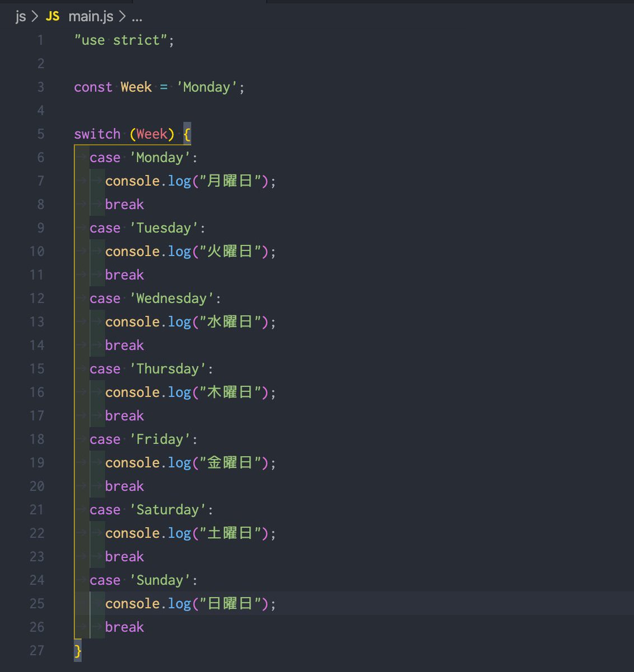Click console.log("水曜日") statement

[x=191, y=322]
